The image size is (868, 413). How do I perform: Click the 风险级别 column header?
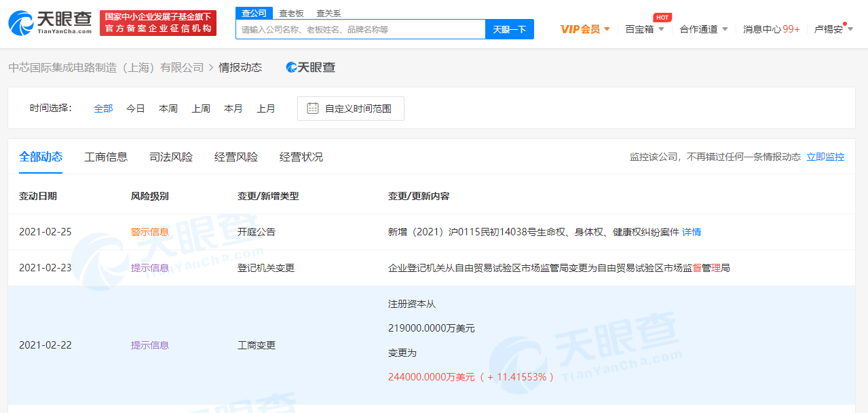point(150,196)
